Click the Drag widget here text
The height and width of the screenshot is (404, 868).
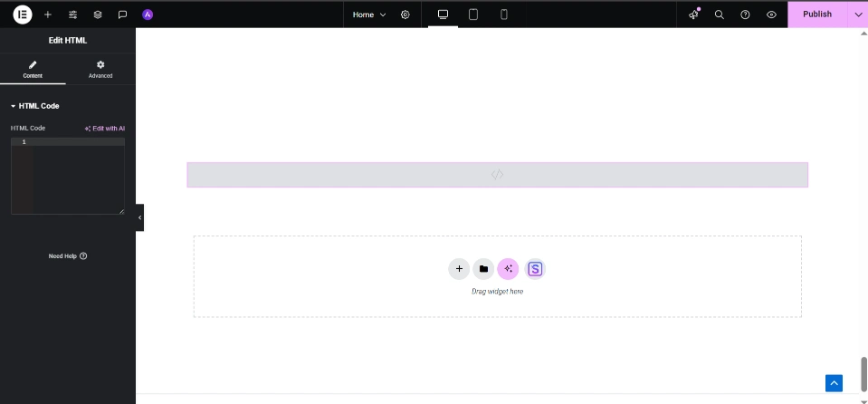(497, 292)
